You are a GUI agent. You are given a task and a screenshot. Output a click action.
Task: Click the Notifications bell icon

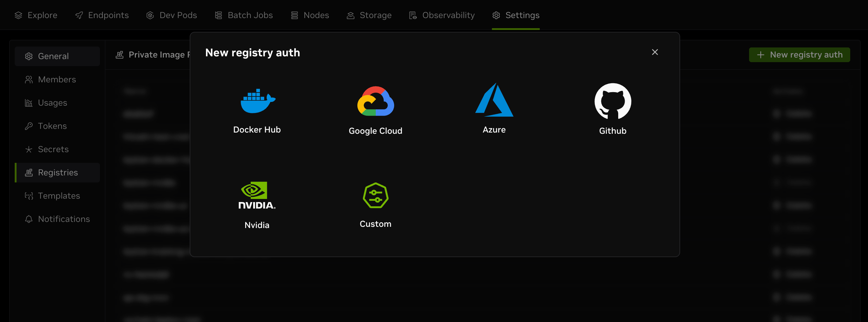point(29,219)
